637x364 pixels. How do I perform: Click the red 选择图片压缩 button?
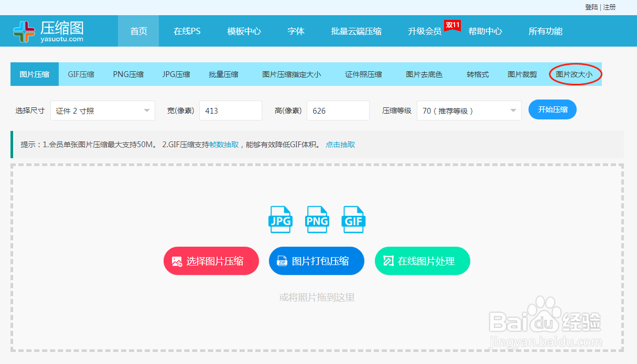click(211, 261)
